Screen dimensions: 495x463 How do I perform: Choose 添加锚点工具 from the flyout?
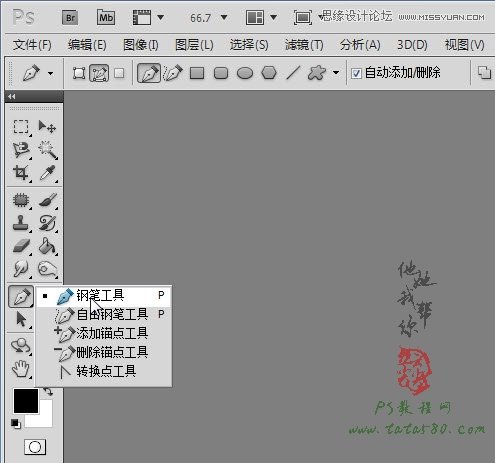104,333
